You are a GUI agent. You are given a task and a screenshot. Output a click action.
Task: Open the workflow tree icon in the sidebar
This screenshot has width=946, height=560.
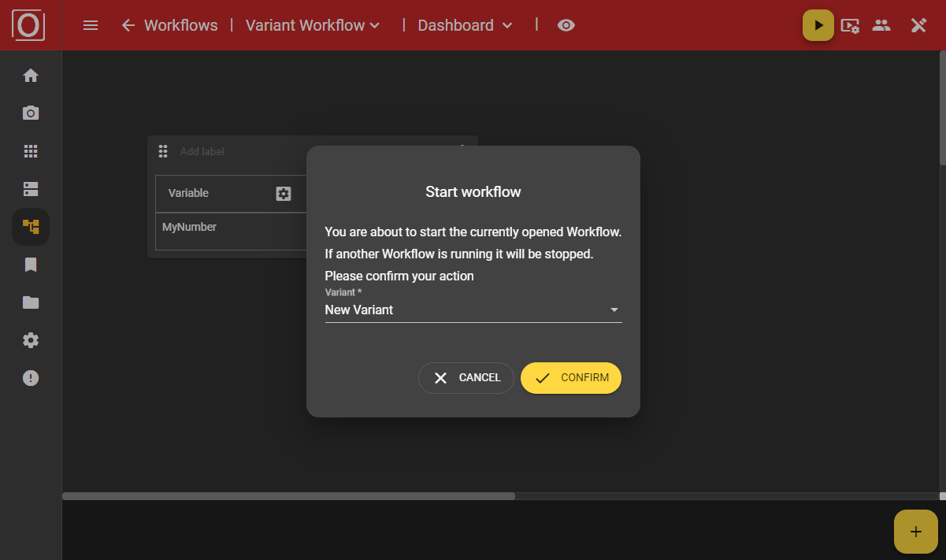coord(31,227)
